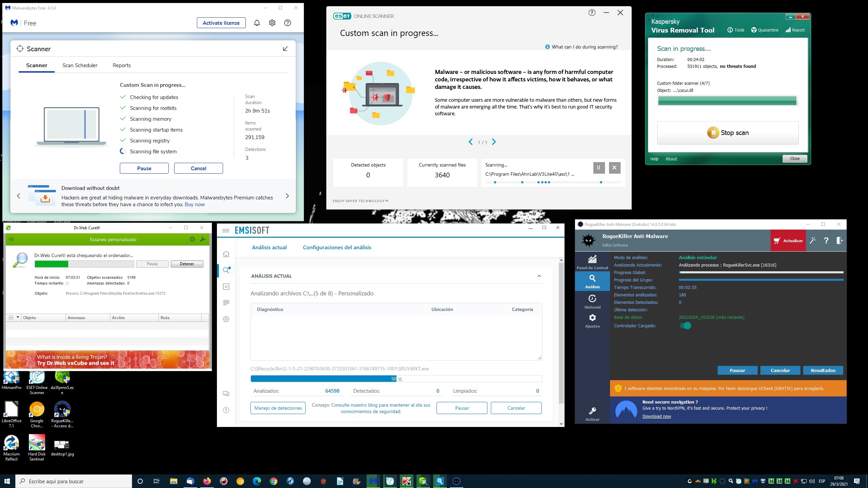Click Dr.Web language globe icon
Screen dimensions: 868x488
tap(192, 239)
